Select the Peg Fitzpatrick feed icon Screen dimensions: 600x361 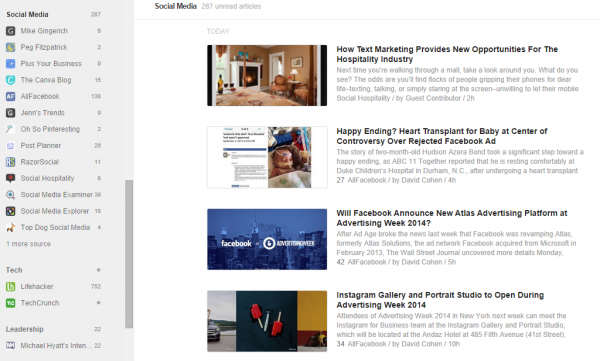coord(10,47)
